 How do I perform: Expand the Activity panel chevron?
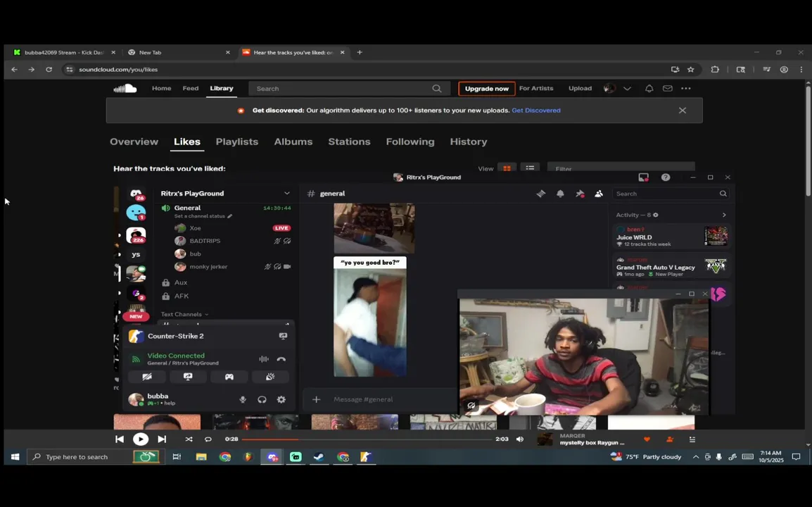click(x=724, y=215)
